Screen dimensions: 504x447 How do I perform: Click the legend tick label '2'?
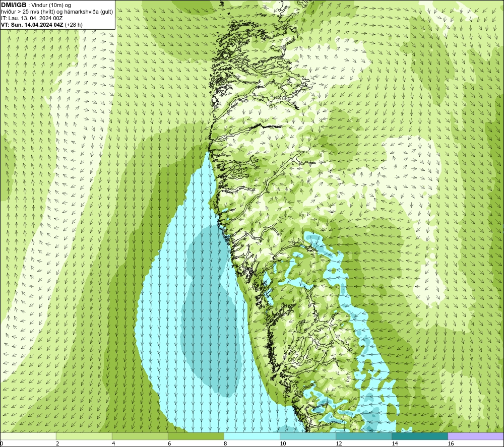57,443
